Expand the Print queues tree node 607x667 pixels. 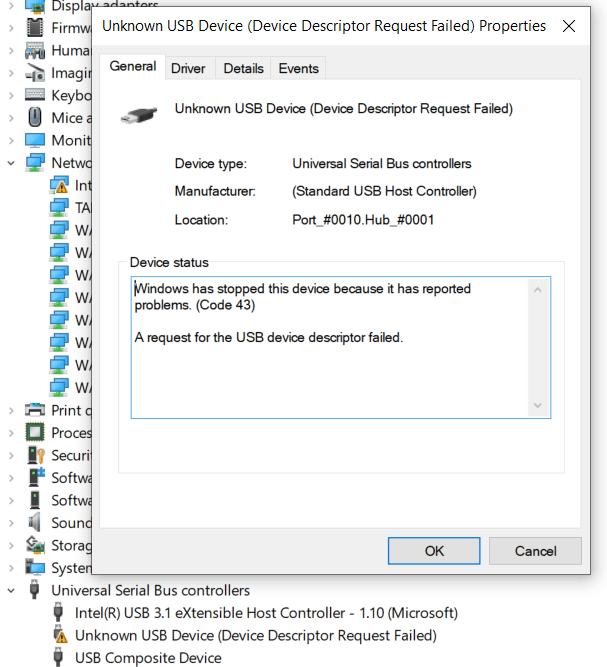click(x=11, y=410)
